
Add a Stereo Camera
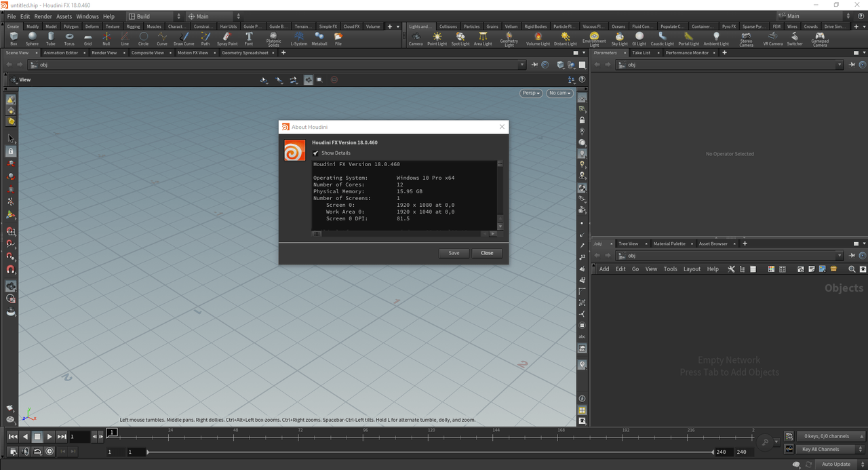point(746,39)
